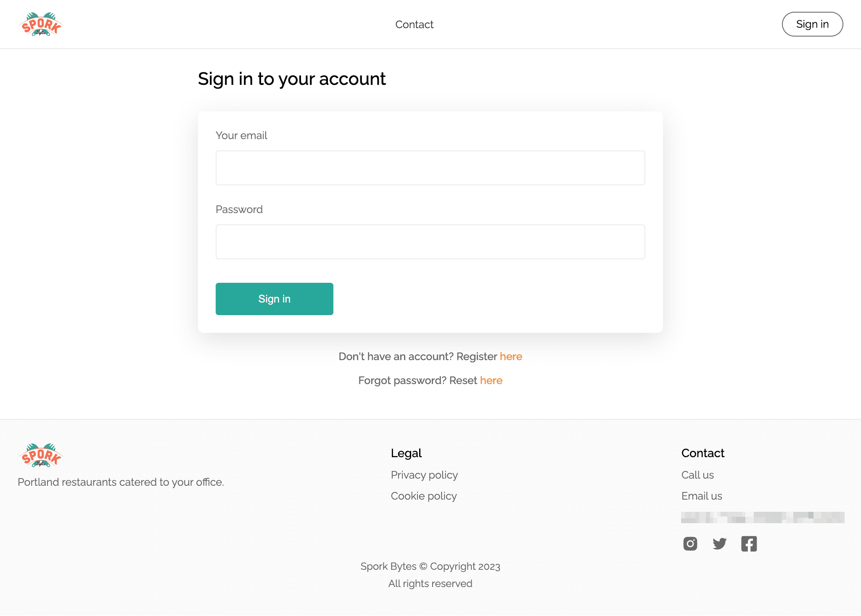Click the Cookie policy link

click(423, 496)
